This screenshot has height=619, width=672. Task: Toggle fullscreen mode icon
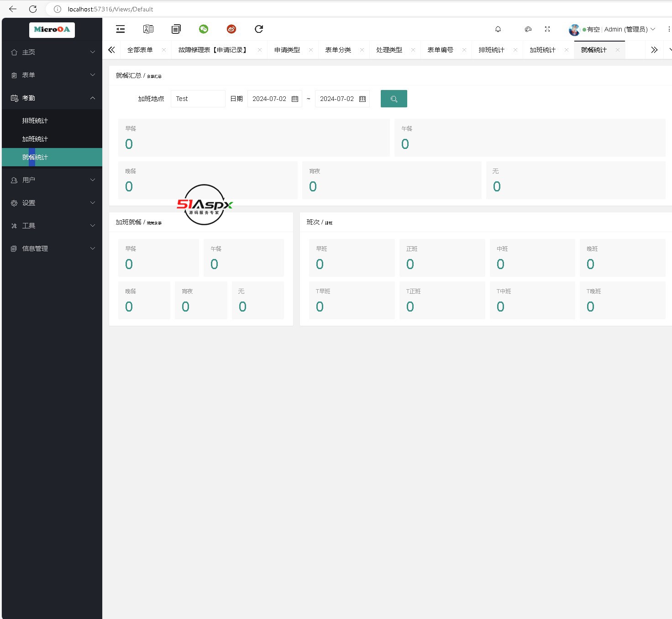547,29
